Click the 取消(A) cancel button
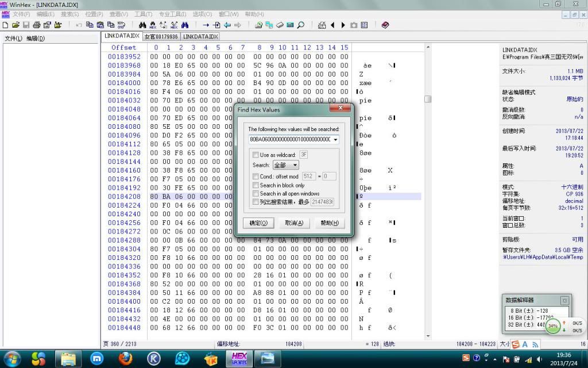 (294, 223)
